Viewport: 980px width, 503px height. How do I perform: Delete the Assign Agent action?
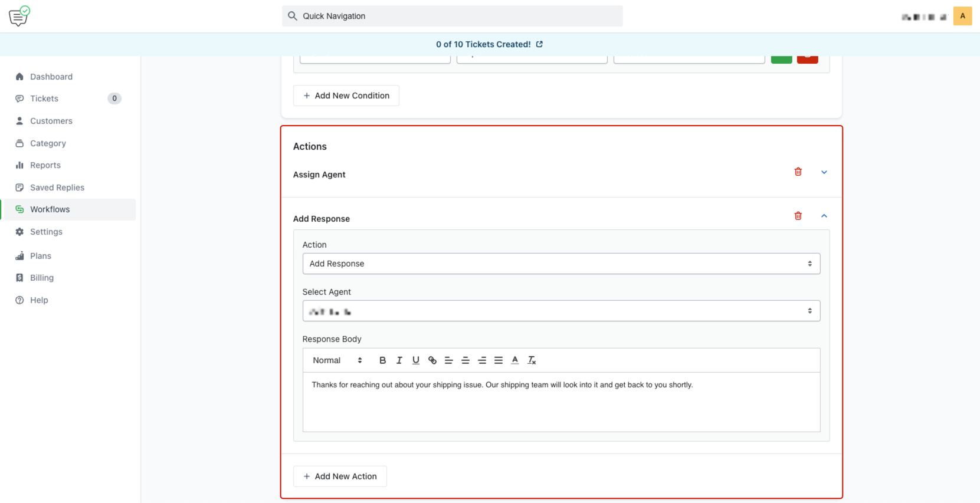[x=798, y=172]
